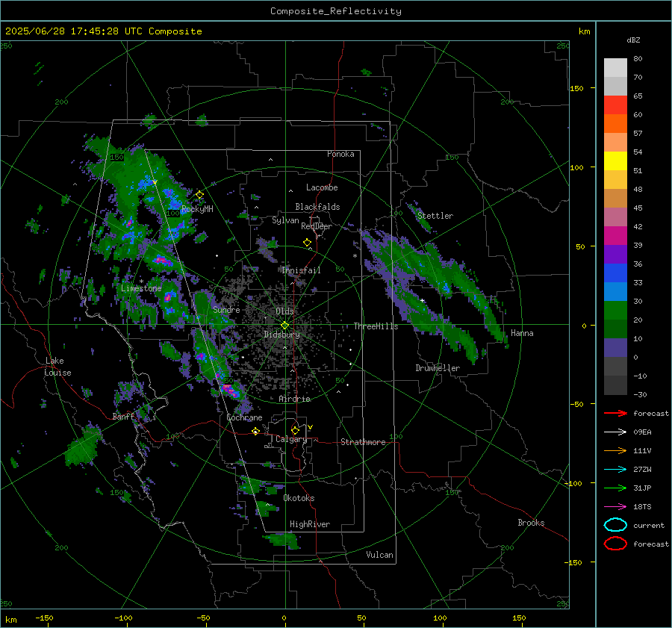Select the royal blue 33–36 dBZ swatch
672x628 pixels.
point(615,273)
